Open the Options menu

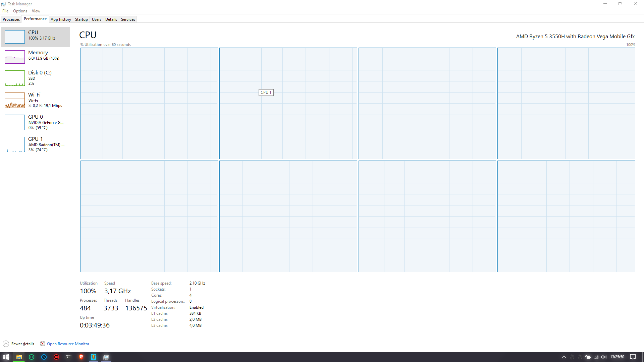pos(20,11)
